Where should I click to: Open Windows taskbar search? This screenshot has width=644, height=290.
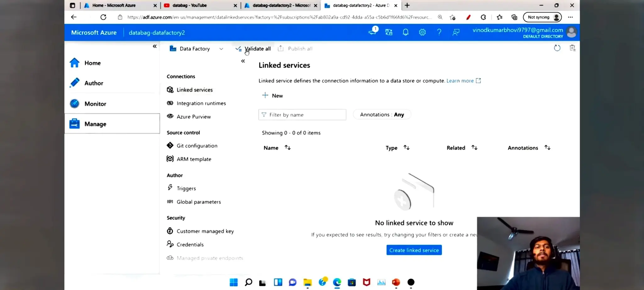point(248,282)
